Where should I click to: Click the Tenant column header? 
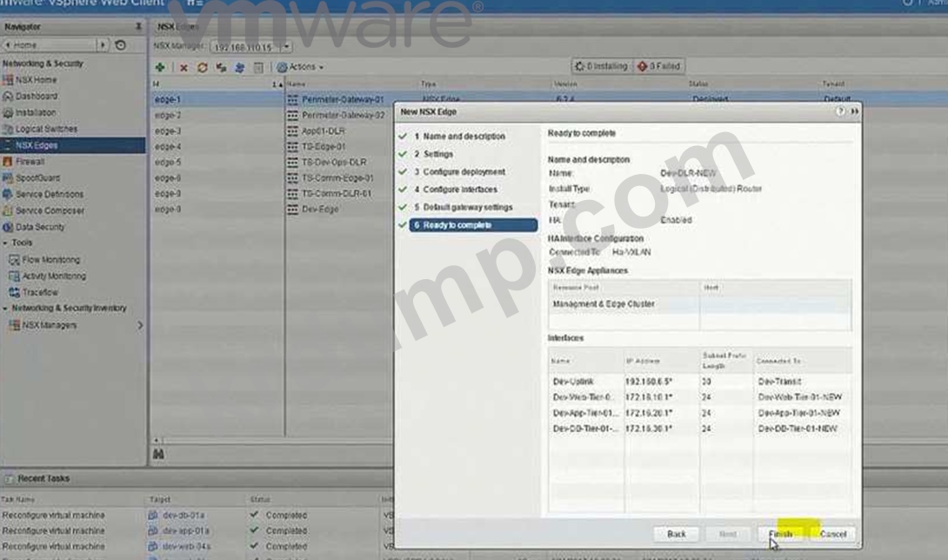pos(833,84)
